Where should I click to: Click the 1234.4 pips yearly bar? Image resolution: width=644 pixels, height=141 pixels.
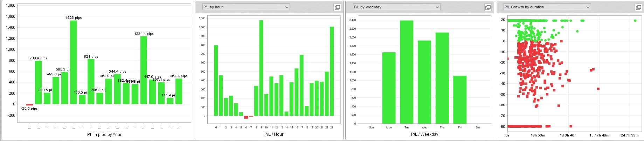pyautogui.click(x=144, y=70)
